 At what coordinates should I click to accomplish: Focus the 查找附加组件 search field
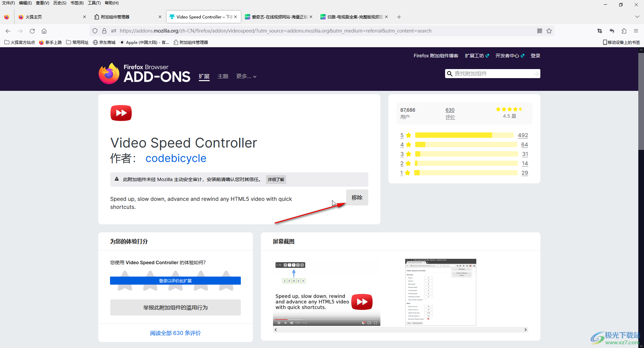tap(492, 74)
